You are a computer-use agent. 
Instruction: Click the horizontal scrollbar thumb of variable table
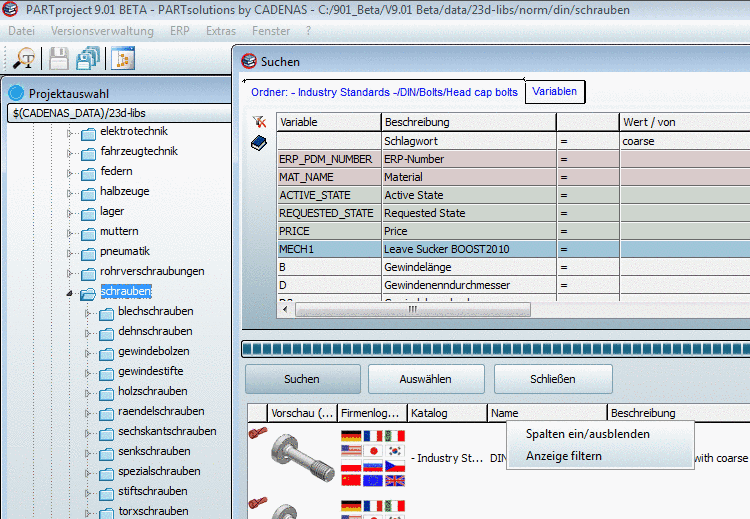click(413, 309)
